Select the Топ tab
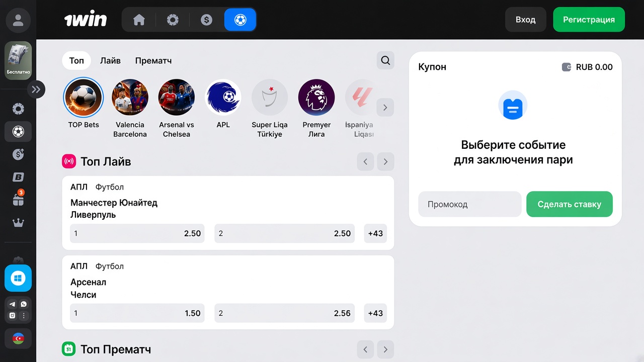Viewport: 644px width, 362px height. (76, 61)
